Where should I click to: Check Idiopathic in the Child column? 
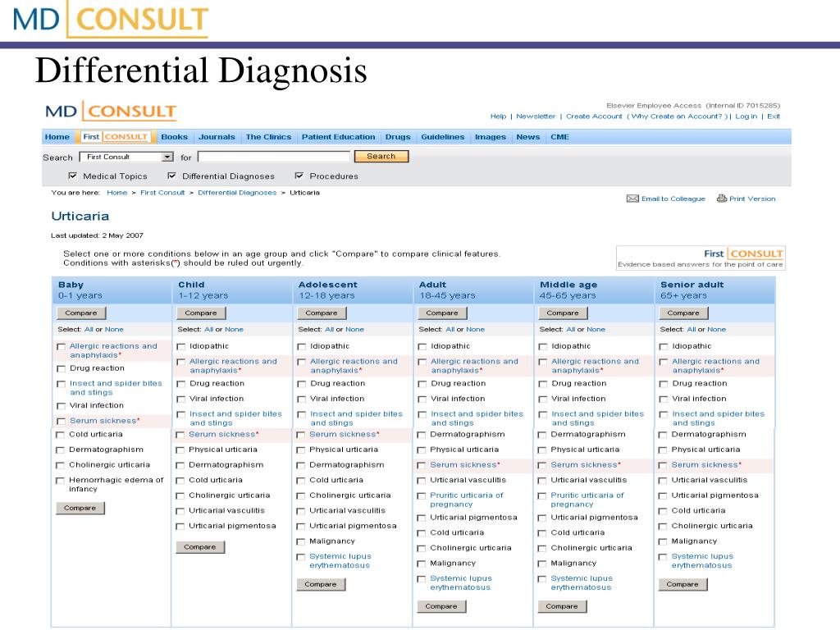(180, 347)
